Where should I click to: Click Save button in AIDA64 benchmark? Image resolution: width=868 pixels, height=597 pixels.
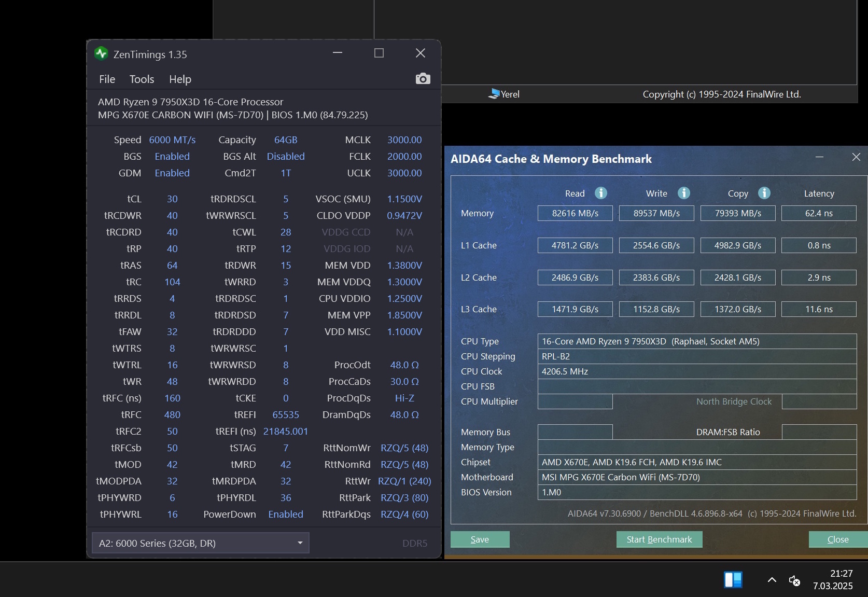(x=480, y=539)
